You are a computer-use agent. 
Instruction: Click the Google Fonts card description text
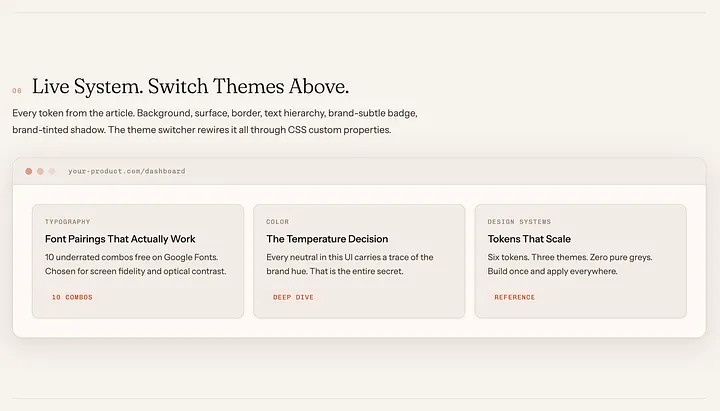click(135, 264)
